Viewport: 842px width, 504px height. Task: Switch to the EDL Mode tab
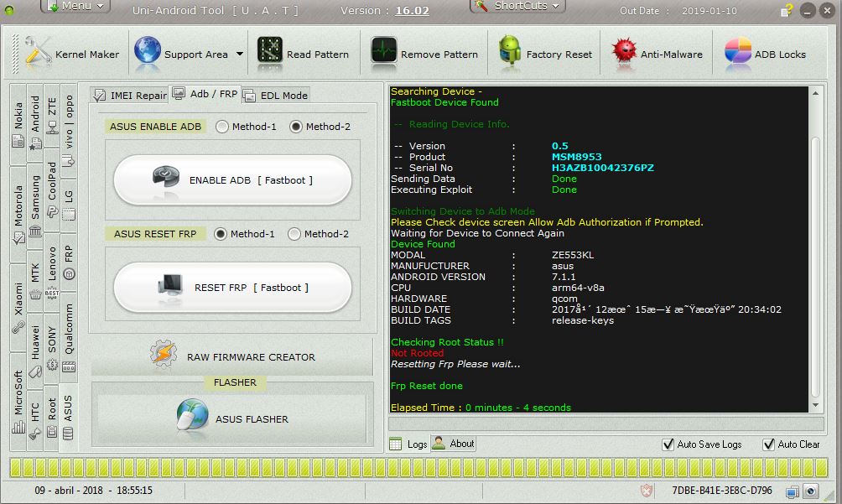(x=276, y=96)
